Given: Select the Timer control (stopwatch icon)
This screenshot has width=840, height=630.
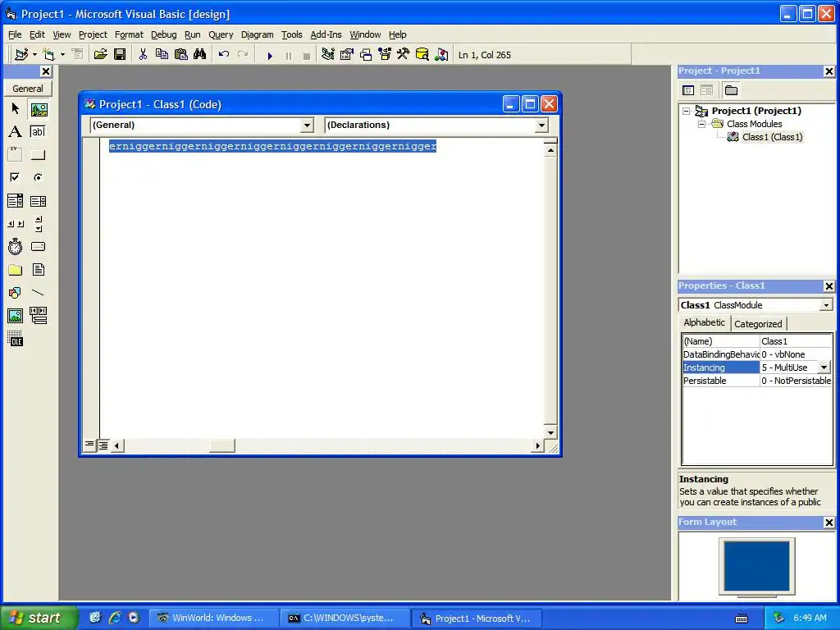Looking at the screenshot, I should (x=15, y=246).
